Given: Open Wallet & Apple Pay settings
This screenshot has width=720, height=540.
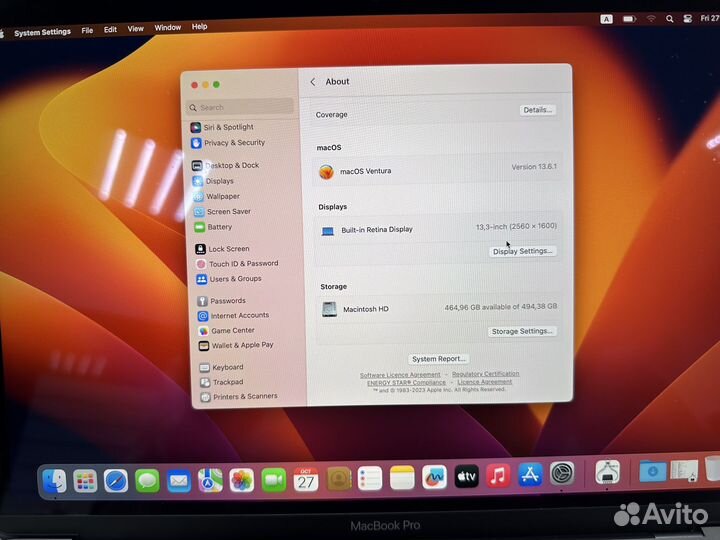Looking at the screenshot, I should click(236, 345).
